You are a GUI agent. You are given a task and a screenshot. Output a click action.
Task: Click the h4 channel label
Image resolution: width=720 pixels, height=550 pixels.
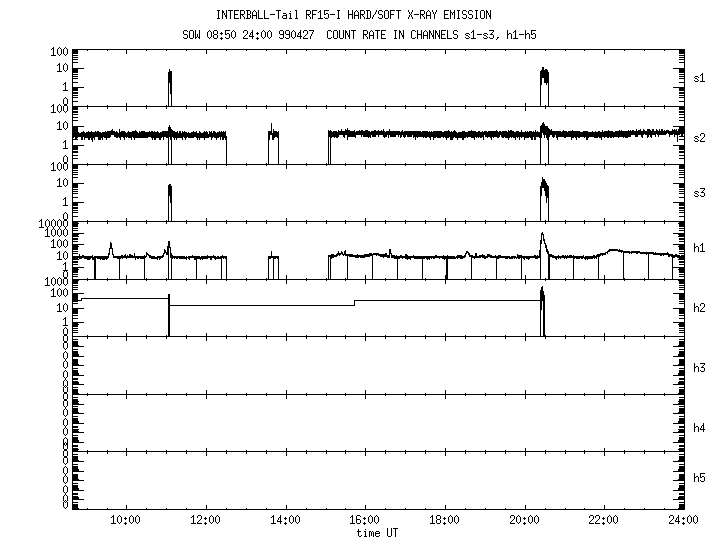click(x=700, y=427)
